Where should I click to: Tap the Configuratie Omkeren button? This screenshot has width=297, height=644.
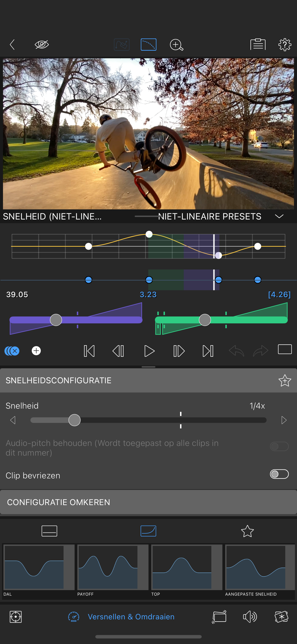pyautogui.click(x=148, y=502)
